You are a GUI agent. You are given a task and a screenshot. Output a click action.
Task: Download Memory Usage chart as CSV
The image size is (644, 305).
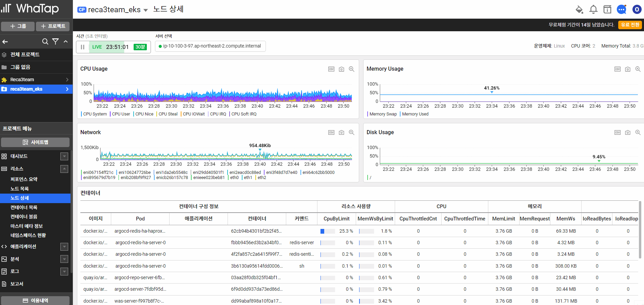point(618,69)
